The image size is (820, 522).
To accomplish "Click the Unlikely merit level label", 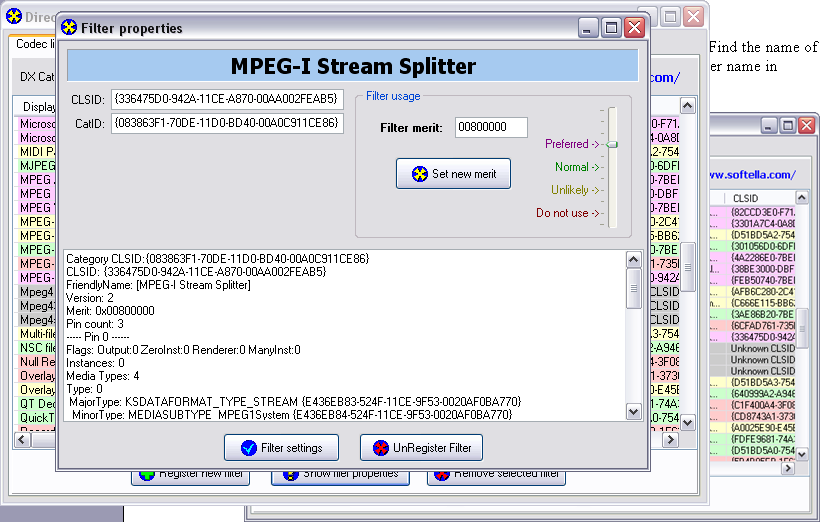I will tap(575, 190).
